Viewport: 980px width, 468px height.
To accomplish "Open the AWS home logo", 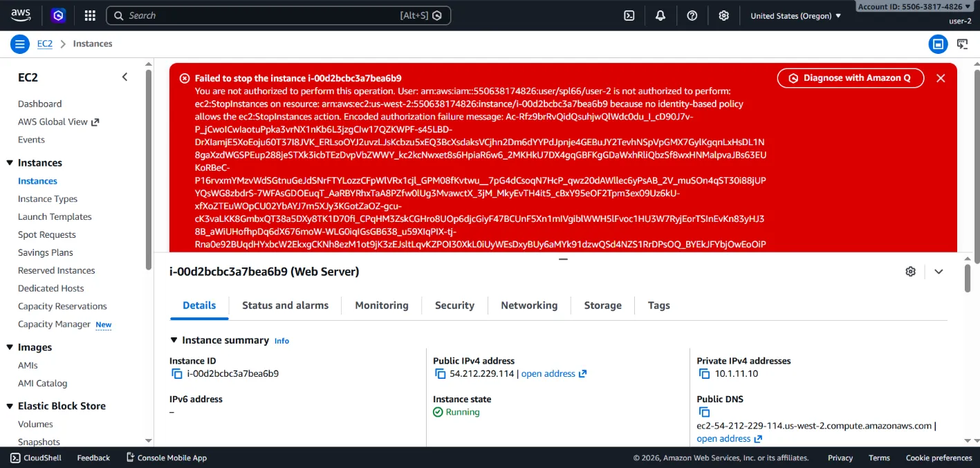I will (x=21, y=15).
